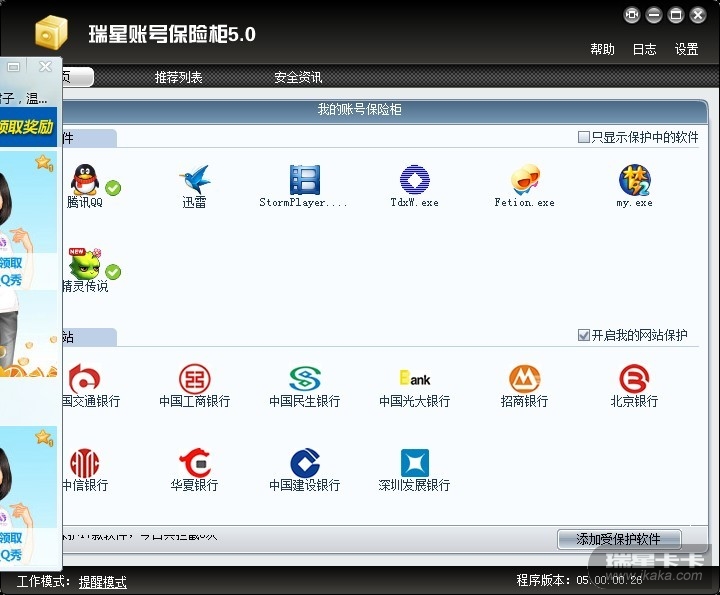Click the lower QQ秀 ad thumbnail in popup
Viewport: 720px width, 595px height.
(28, 495)
